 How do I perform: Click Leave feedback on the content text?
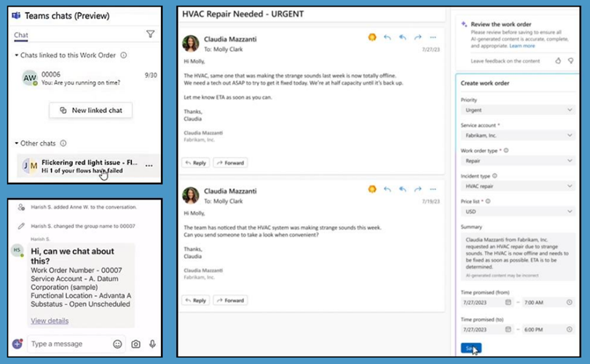coord(506,61)
